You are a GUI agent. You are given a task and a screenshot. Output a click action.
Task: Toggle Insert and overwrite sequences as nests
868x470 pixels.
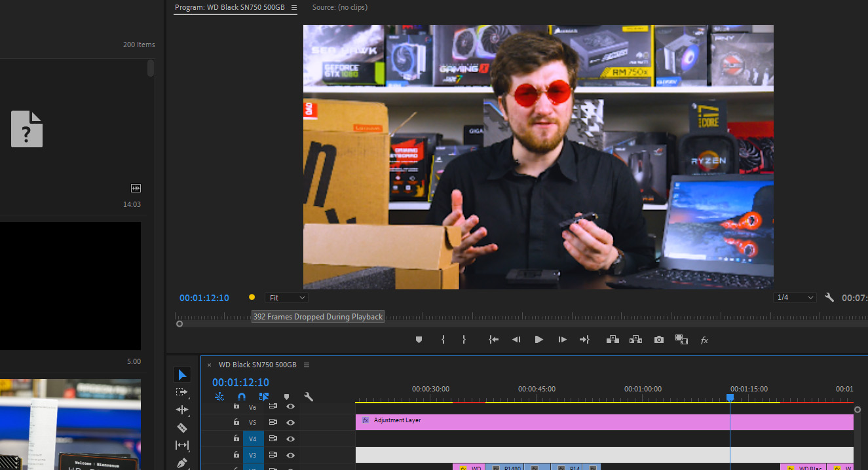coord(219,397)
